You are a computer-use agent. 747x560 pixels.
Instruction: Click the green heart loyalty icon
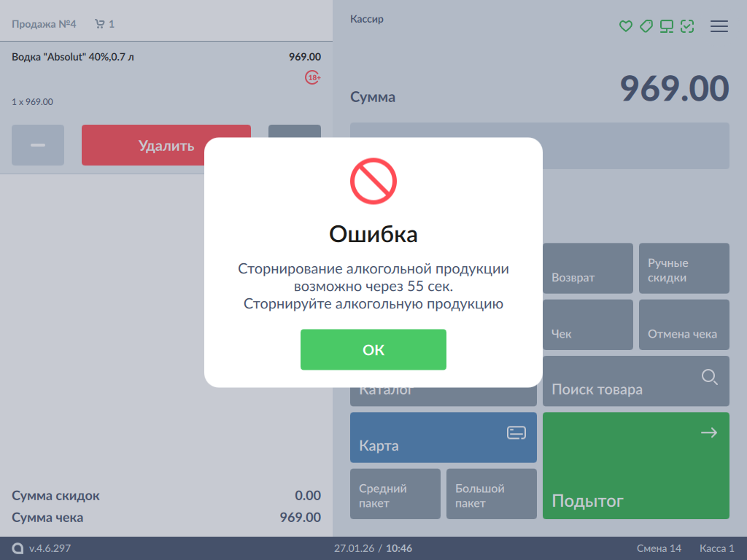tap(625, 26)
